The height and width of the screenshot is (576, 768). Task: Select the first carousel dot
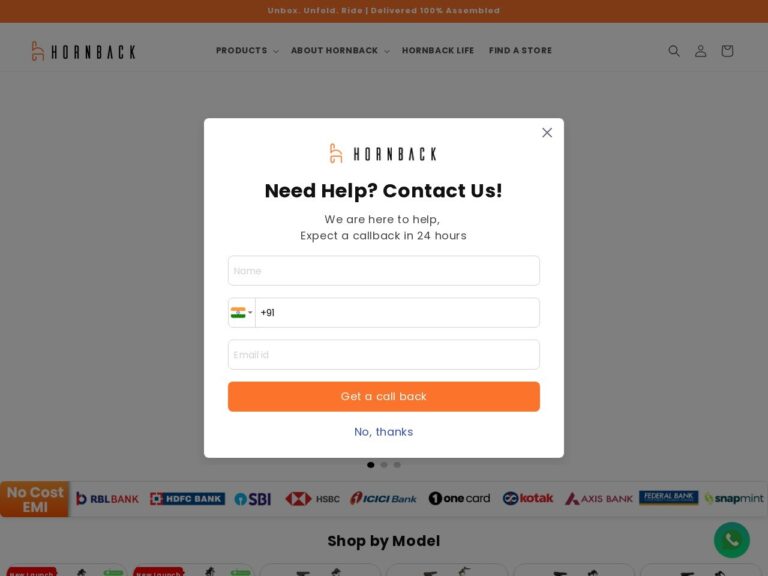tap(371, 465)
